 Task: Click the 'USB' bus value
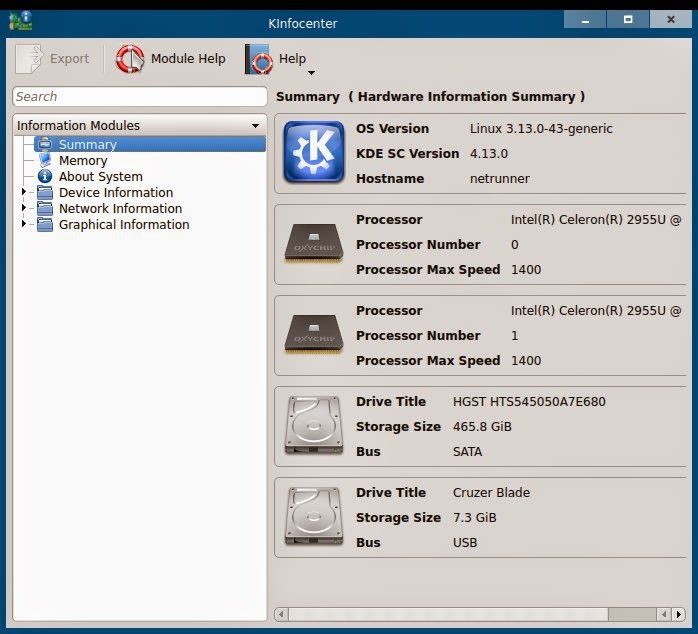click(465, 542)
